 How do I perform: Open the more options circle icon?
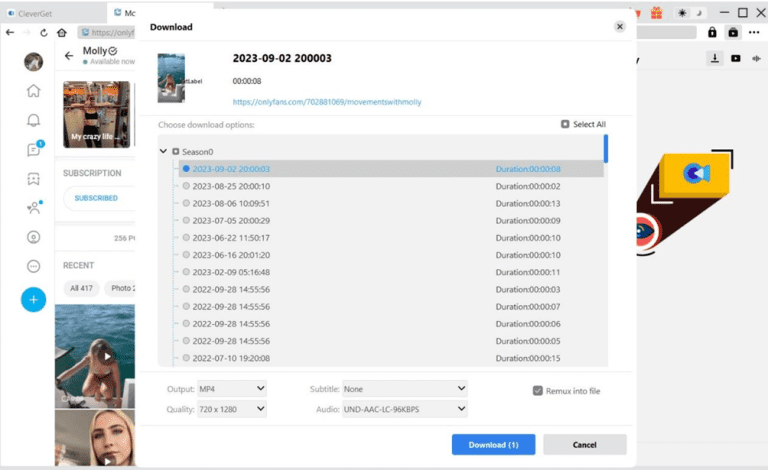click(x=33, y=267)
